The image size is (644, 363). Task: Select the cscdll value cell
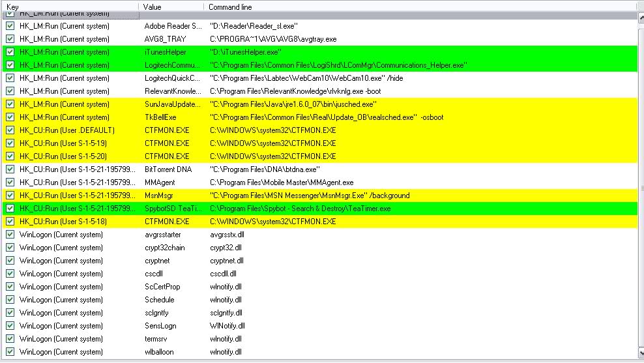tap(154, 274)
